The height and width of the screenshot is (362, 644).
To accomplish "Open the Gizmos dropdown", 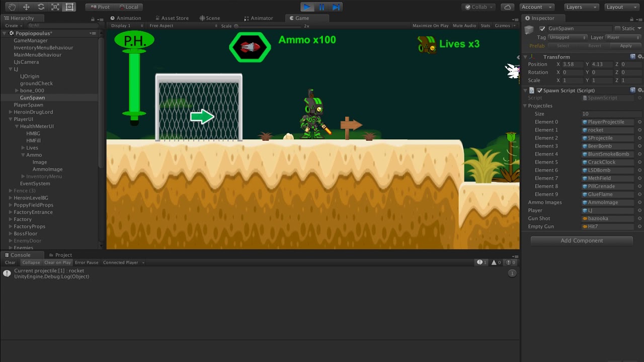I will [x=504, y=26].
